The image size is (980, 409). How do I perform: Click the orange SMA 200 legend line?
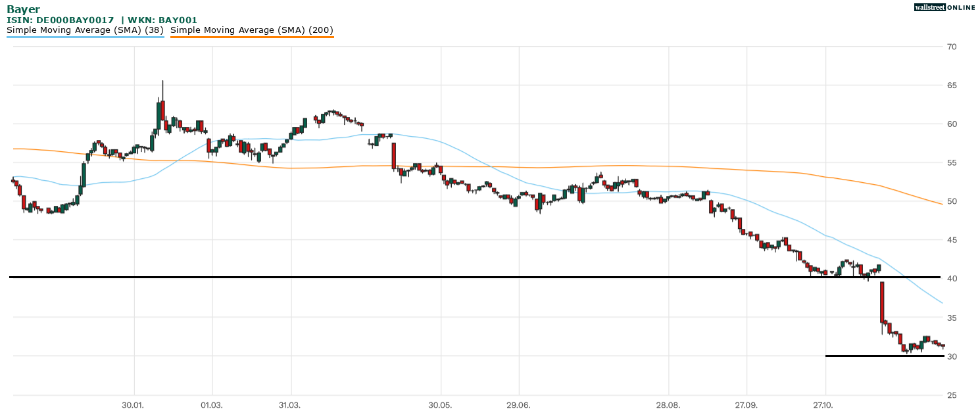pyautogui.click(x=252, y=37)
